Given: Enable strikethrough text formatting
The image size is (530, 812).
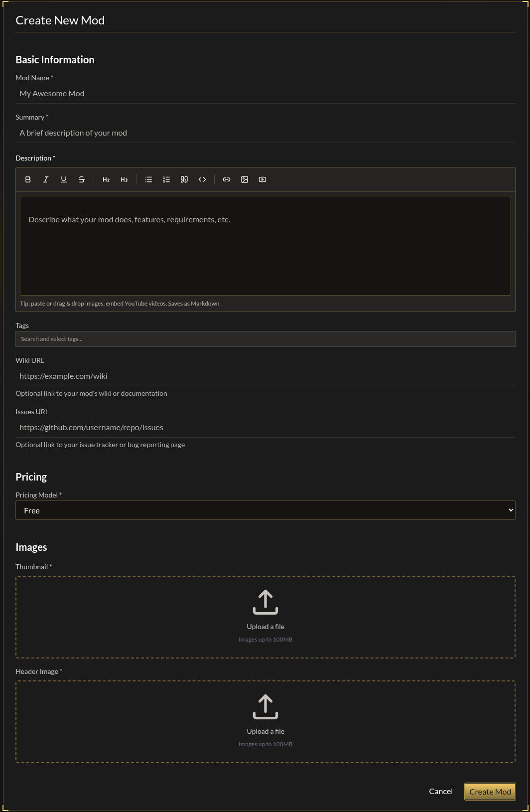Looking at the screenshot, I should (x=82, y=179).
